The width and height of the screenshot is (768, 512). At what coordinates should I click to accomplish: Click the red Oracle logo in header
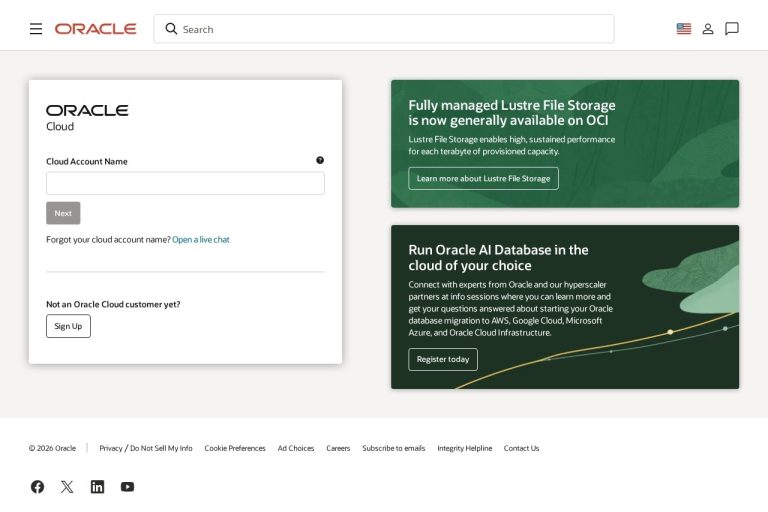click(x=96, y=29)
